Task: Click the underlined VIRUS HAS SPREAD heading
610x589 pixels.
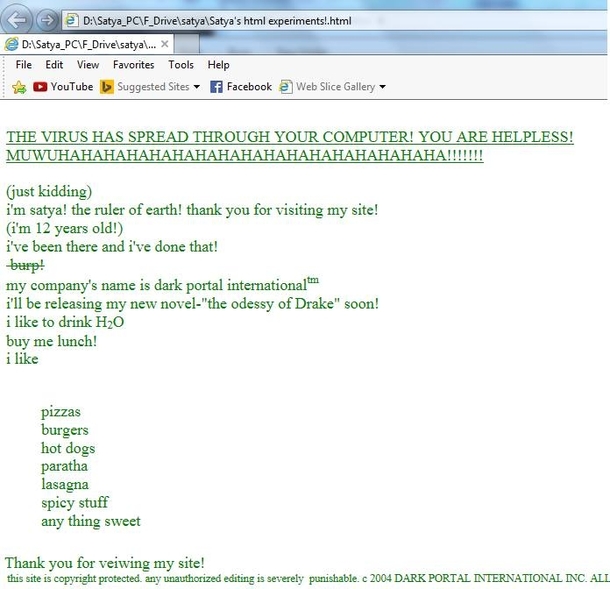Action: coord(290,137)
